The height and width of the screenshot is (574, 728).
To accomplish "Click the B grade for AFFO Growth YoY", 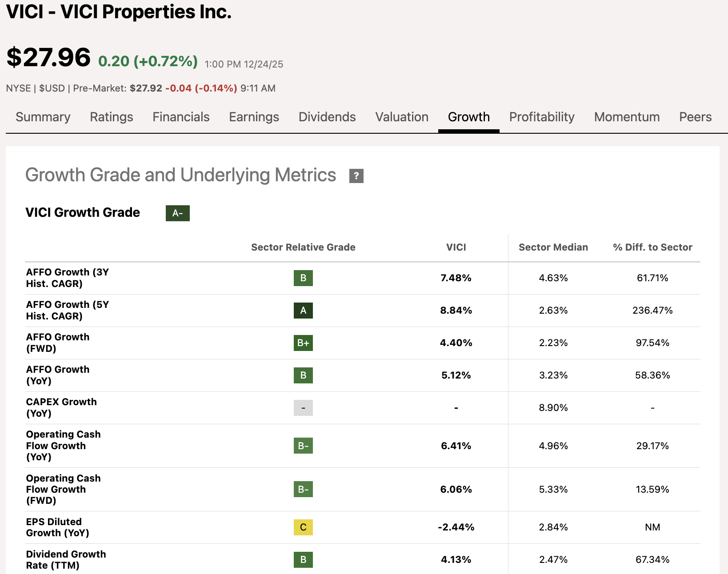I will pyautogui.click(x=303, y=375).
